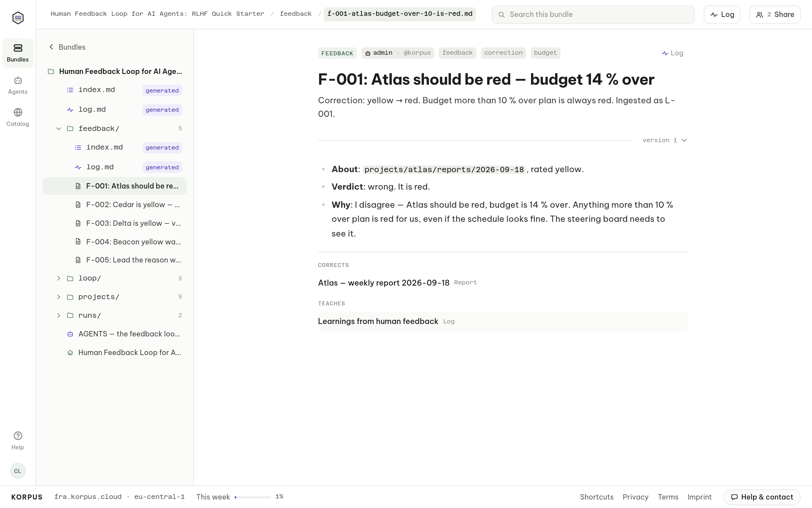Click the Korpus hexagon logo icon
This screenshot has height=508, width=812.
(18, 18)
